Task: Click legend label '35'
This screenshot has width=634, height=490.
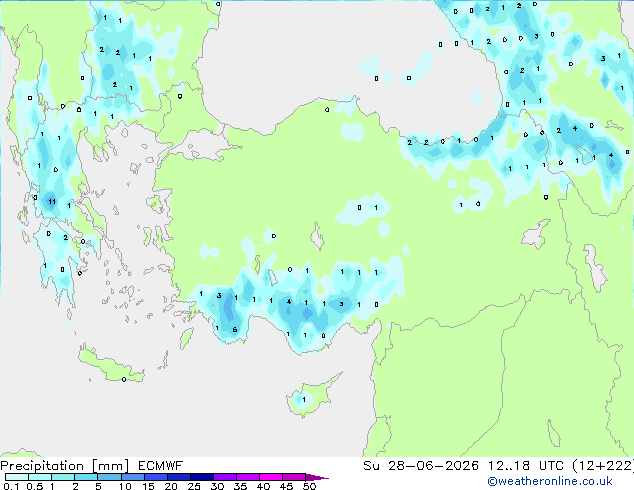Action: [x=240, y=486]
